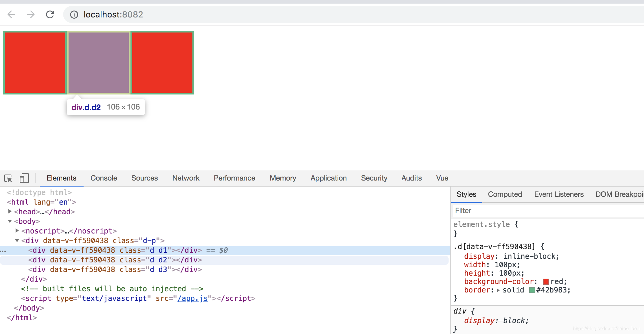The height and width of the screenshot is (334, 644).
Task: Switch to the Elements tab
Action: pos(61,178)
